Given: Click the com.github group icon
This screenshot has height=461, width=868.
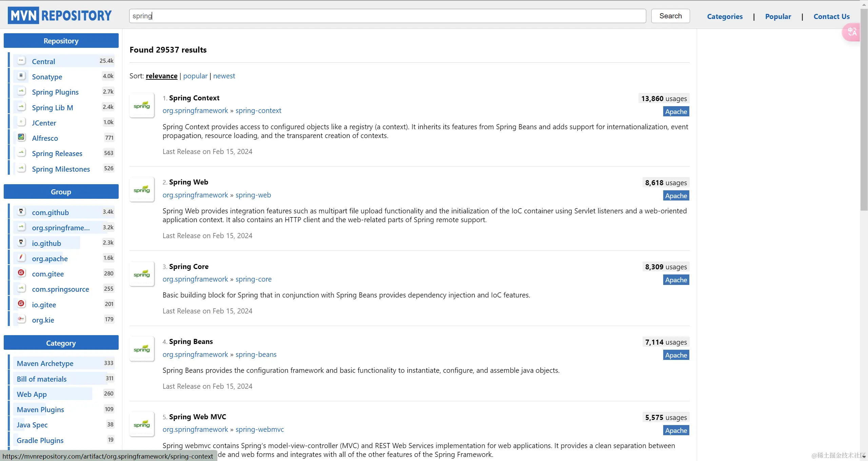Looking at the screenshot, I should tap(21, 212).
